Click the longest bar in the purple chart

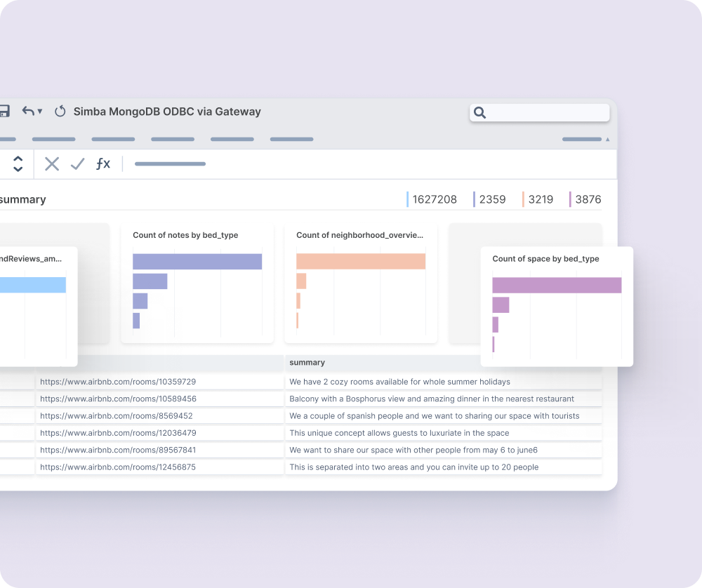pyautogui.click(x=557, y=285)
